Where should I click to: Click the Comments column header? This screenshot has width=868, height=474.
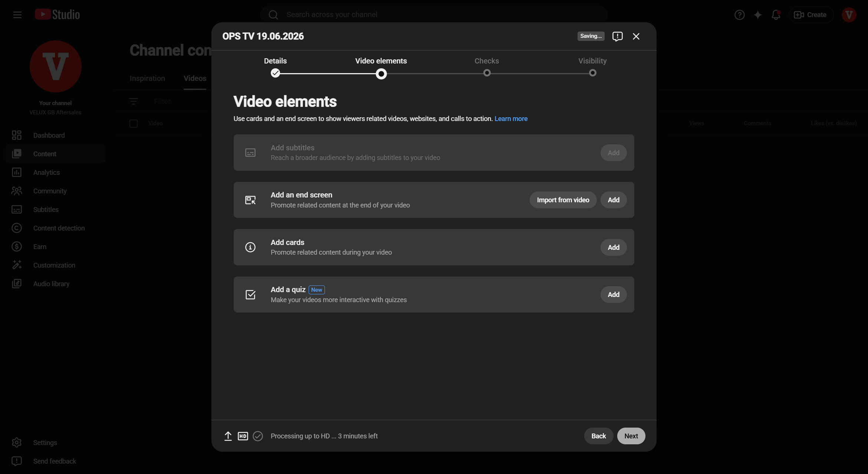tap(757, 123)
